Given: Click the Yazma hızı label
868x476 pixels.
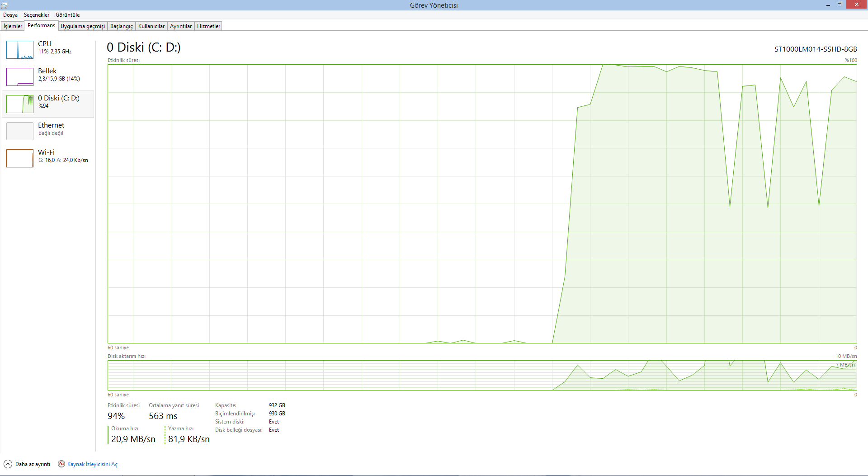Looking at the screenshot, I should (181, 428).
